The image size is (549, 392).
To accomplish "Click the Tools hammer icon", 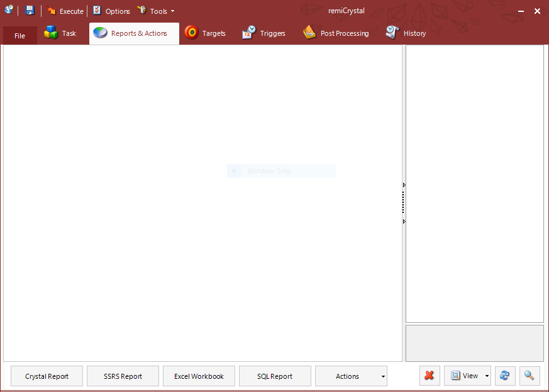I will pos(141,10).
